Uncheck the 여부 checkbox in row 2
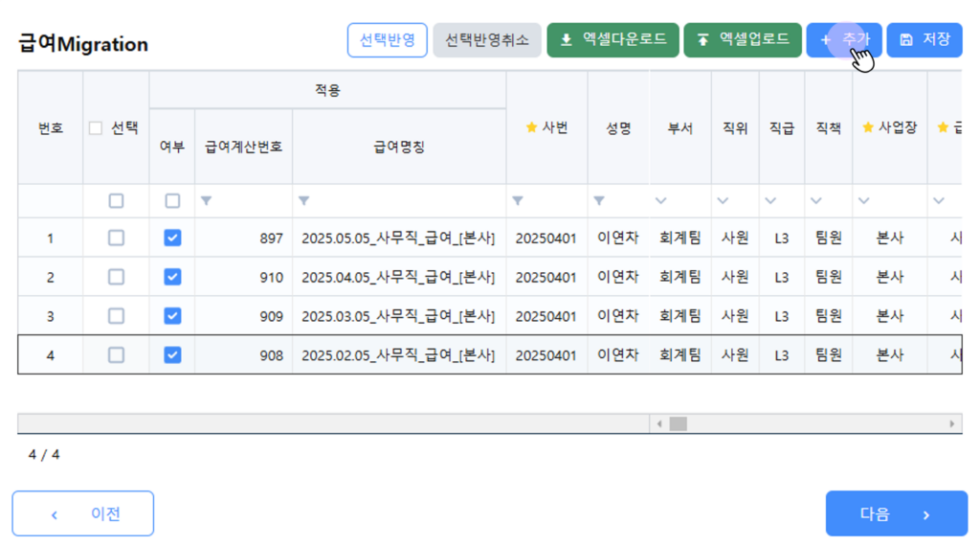 (x=172, y=277)
